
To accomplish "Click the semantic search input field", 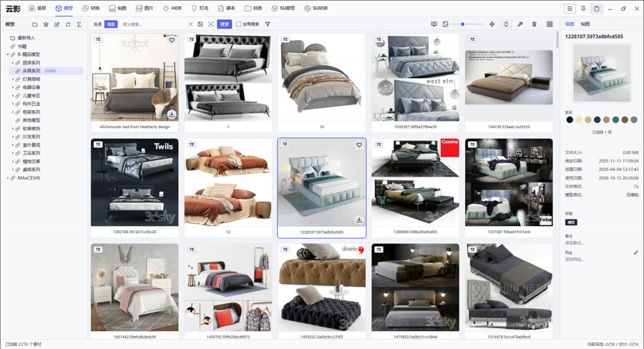I will [x=153, y=24].
